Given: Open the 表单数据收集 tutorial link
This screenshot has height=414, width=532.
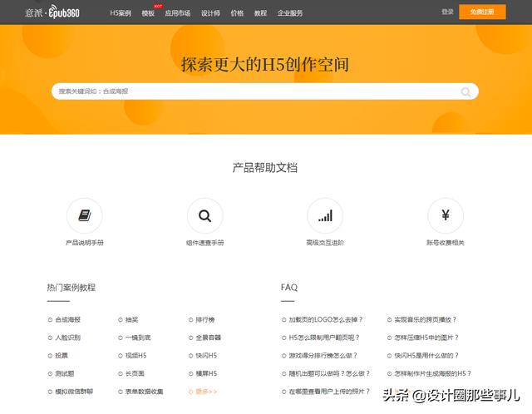Looking at the screenshot, I should [144, 392].
